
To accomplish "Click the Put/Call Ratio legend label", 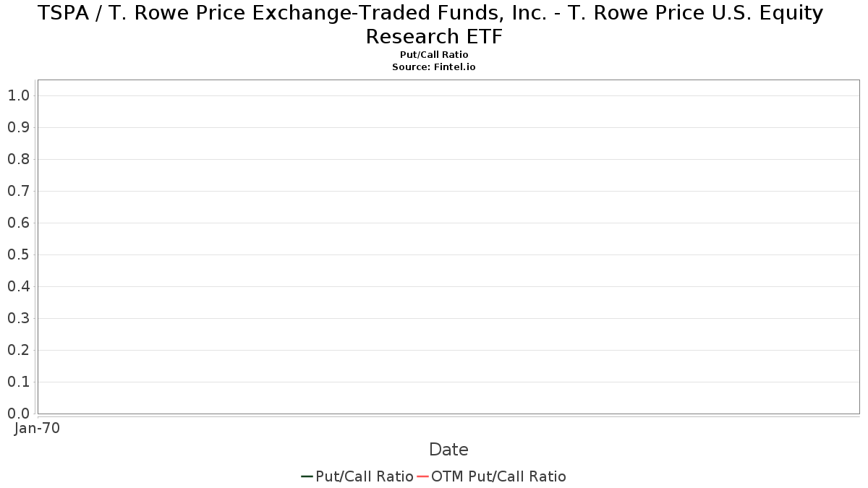I will point(365,476).
